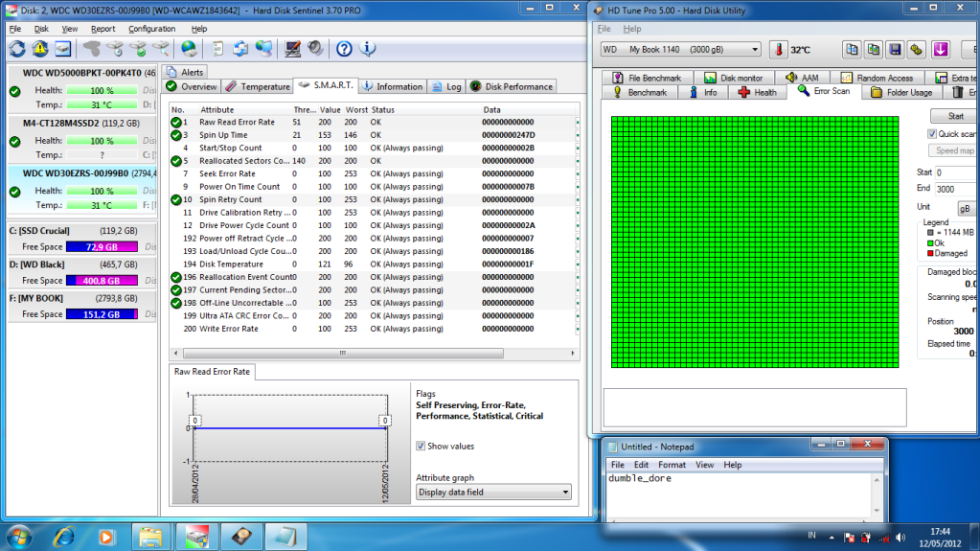Show hidden system tray icons arrow
The image size is (980, 551).
pyautogui.click(x=832, y=538)
